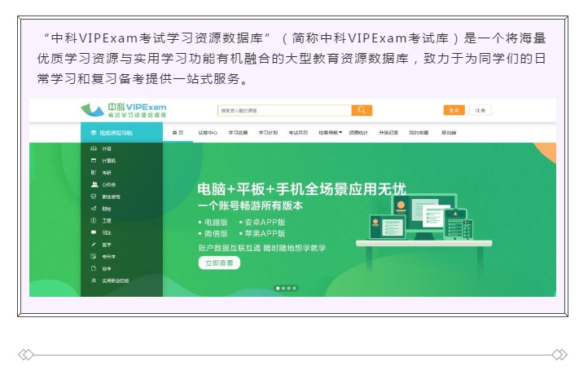
Task: Click the 安卓APP版 bullet text
Action: click(265, 223)
